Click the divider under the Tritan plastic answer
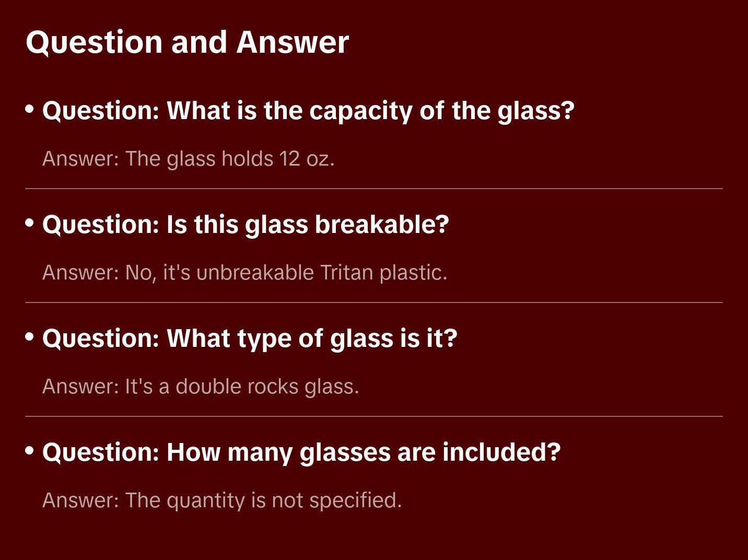Image resolution: width=748 pixels, height=560 pixels. (374, 302)
